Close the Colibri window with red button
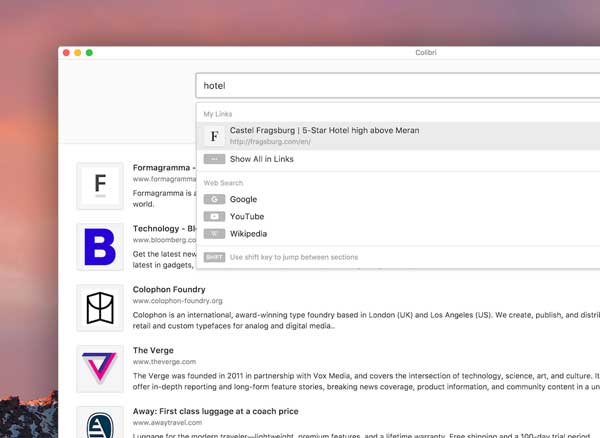 click(x=66, y=53)
